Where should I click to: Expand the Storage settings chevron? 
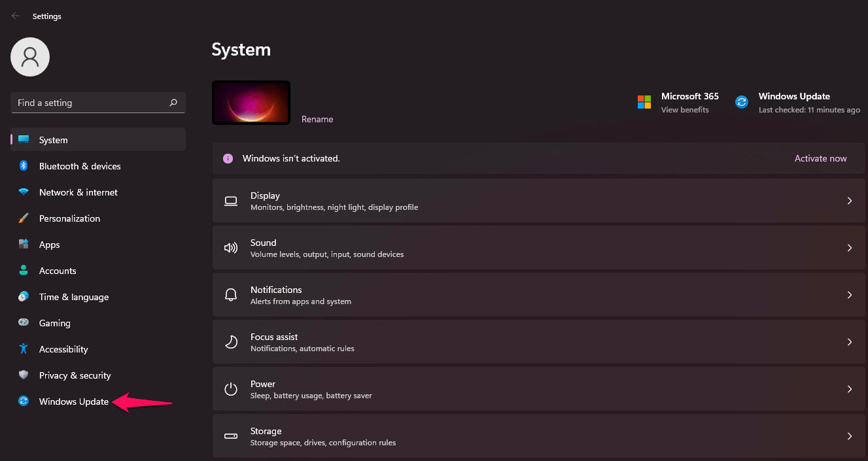(849, 436)
